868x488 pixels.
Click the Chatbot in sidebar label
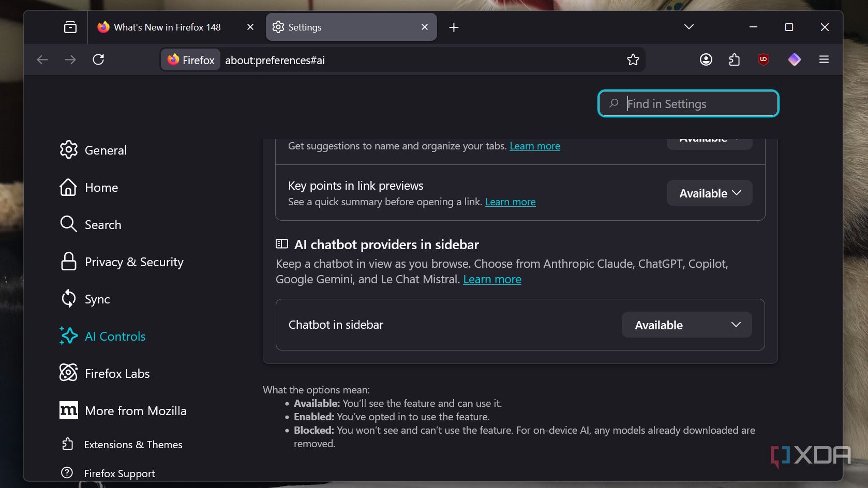pyautogui.click(x=336, y=325)
